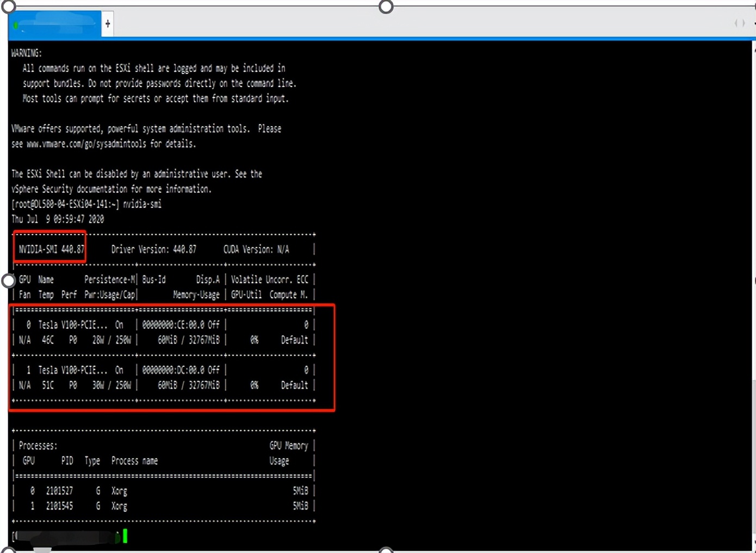Click the "CUDA Version: N/A" text
This screenshot has width=756, height=553.
[x=256, y=249]
